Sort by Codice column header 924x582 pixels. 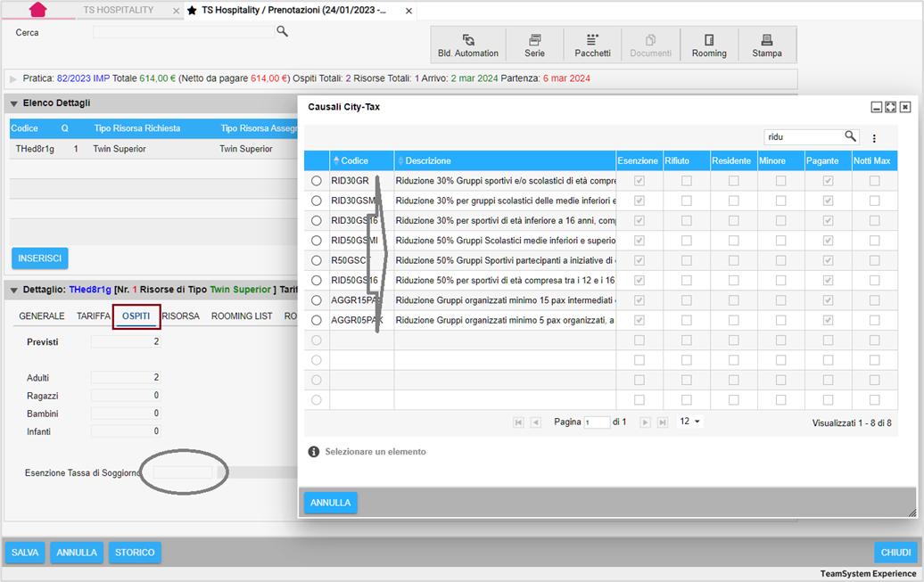tap(362, 160)
